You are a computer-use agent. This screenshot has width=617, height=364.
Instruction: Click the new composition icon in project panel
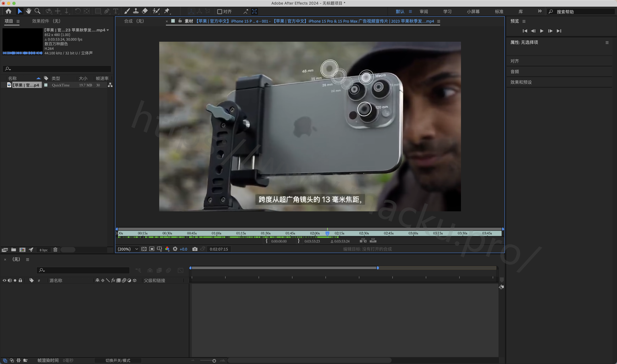tap(22, 250)
